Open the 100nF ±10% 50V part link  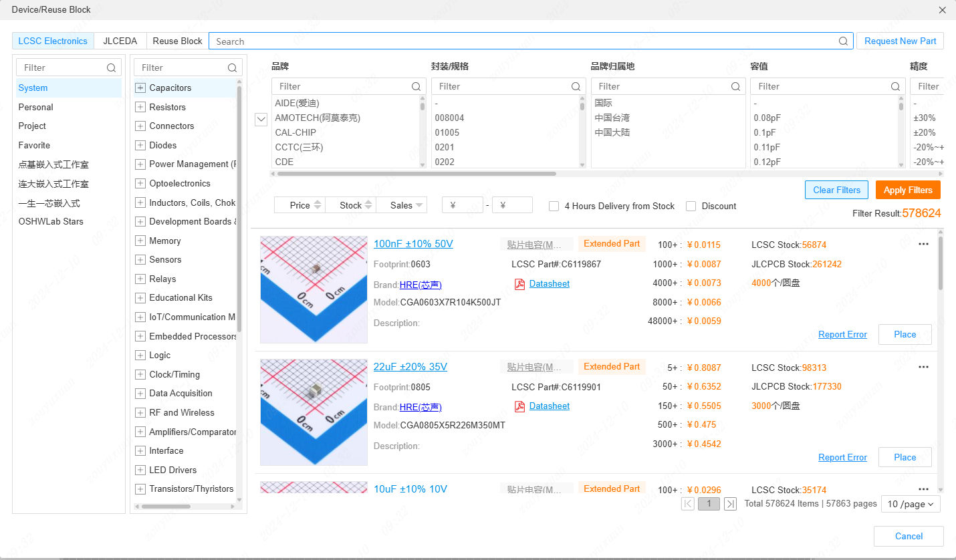coord(413,244)
